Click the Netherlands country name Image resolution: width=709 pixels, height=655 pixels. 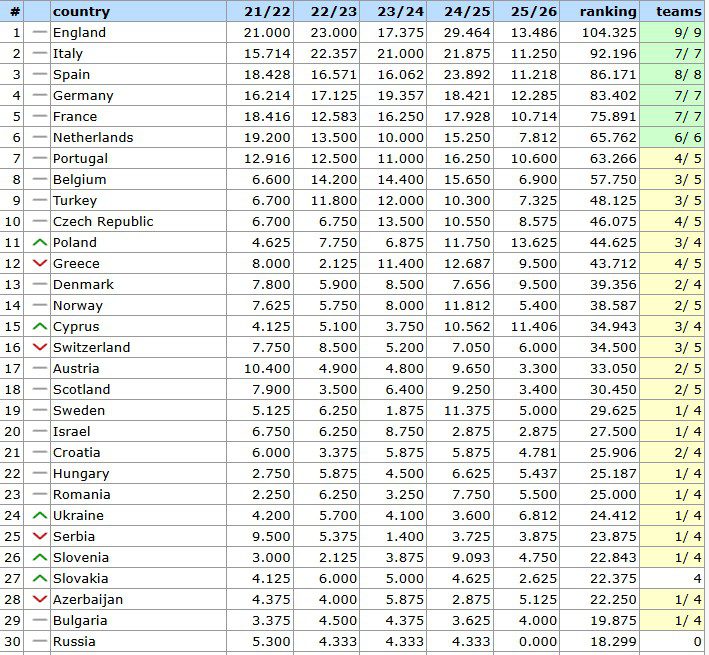pyautogui.click(x=93, y=137)
